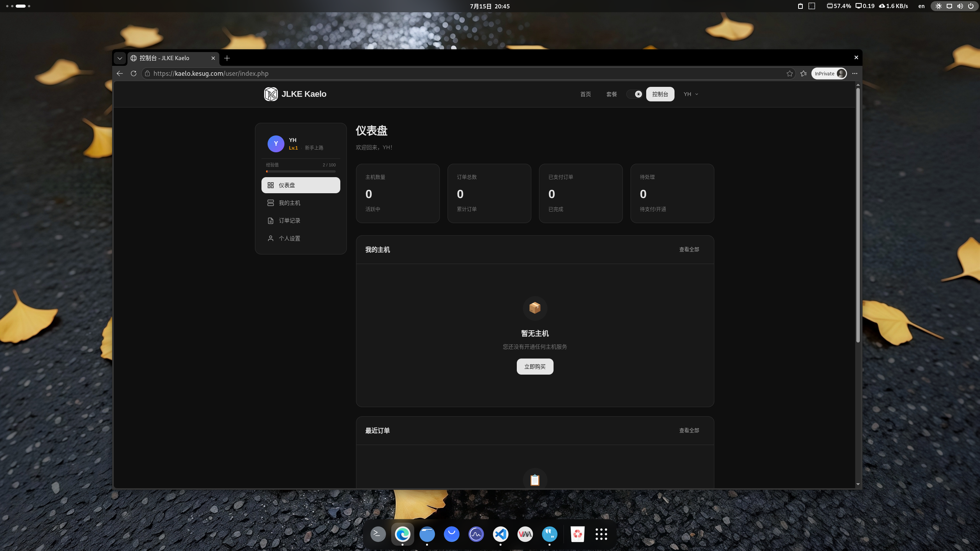980x551 pixels.
Task: Click the browser address bar URL
Action: click(x=211, y=73)
